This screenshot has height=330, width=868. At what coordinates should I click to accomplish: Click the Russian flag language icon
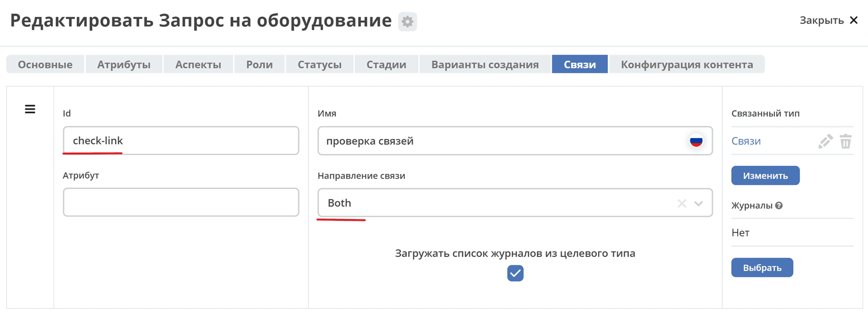pyautogui.click(x=696, y=141)
